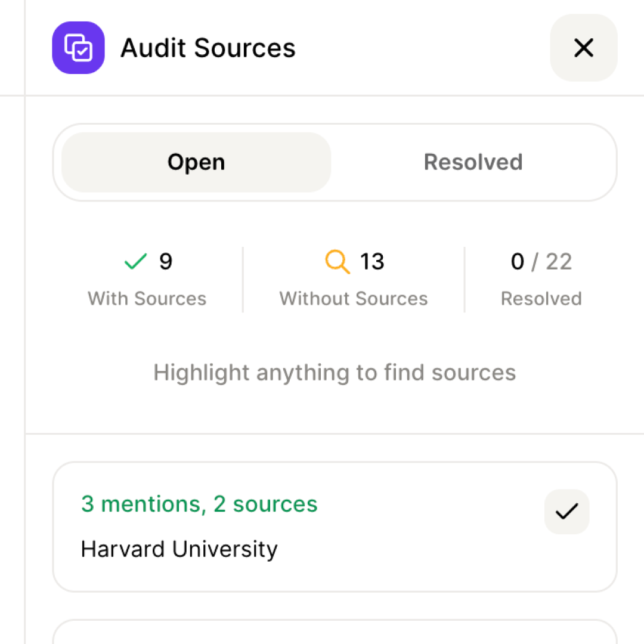644x644 pixels.
Task: Expand the statistics summary row
Action: [x=334, y=279]
